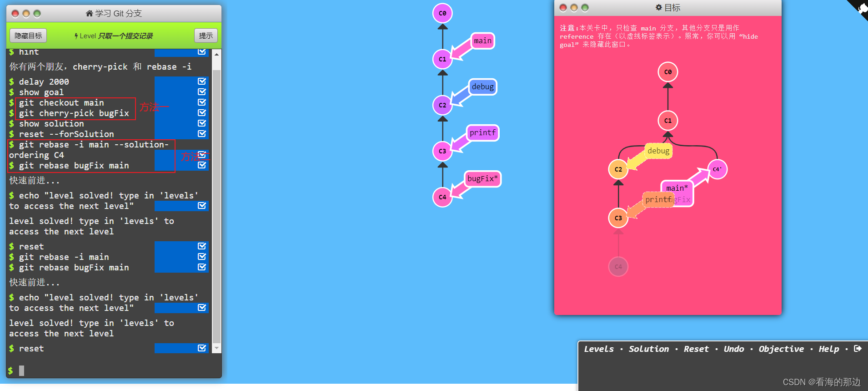Choose Reset in bottom toolbar

696,349
